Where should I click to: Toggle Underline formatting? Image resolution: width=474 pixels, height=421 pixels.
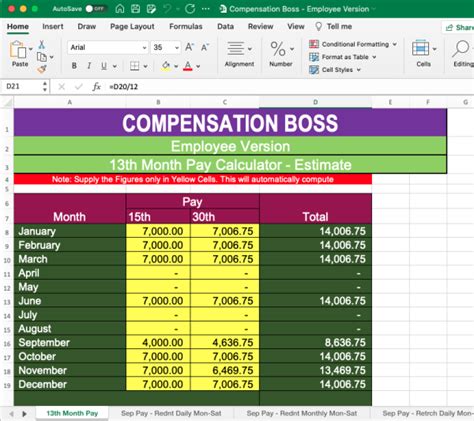coord(104,66)
